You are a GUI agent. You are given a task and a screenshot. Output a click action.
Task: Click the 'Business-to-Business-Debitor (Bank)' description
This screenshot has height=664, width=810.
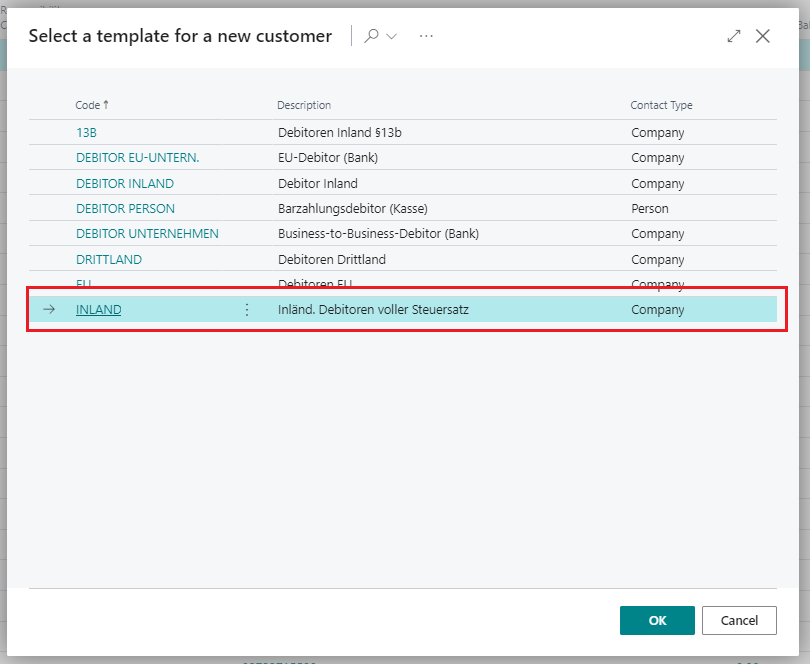click(379, 234)
